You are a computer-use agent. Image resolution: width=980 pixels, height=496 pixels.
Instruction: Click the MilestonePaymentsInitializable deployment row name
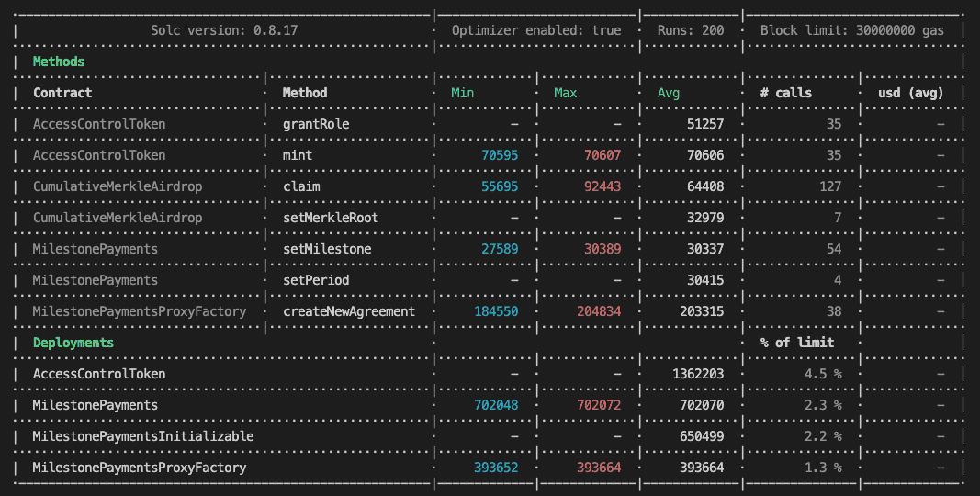click(x=142, y=436)
